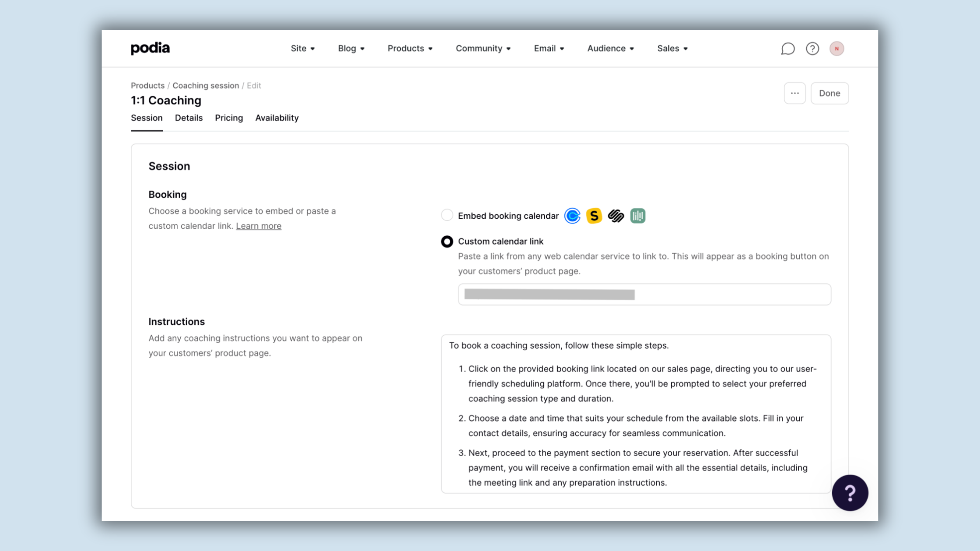Viewport: 980px width, 551px height.
Task: Click the three-dot more options button
Action: tap(795, 93)
